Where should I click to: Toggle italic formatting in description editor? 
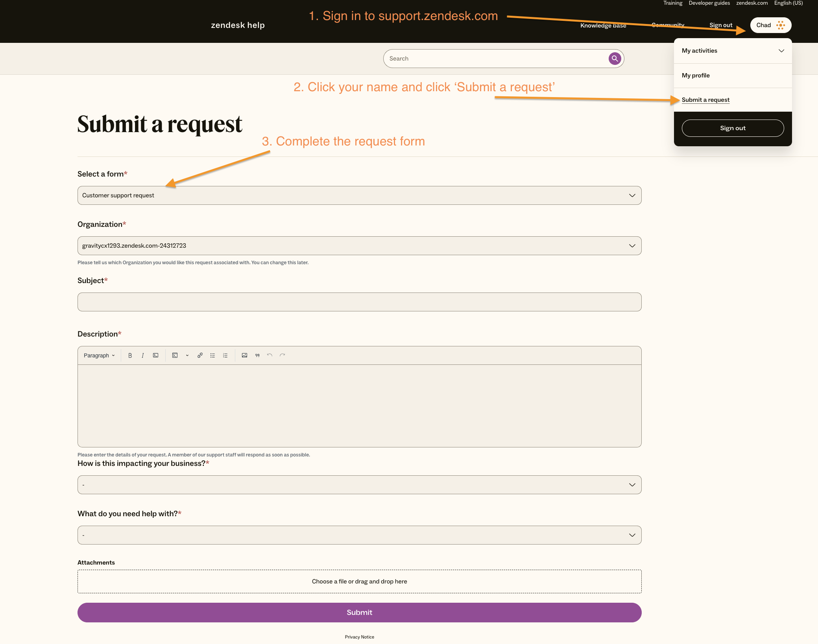(142, 355)
